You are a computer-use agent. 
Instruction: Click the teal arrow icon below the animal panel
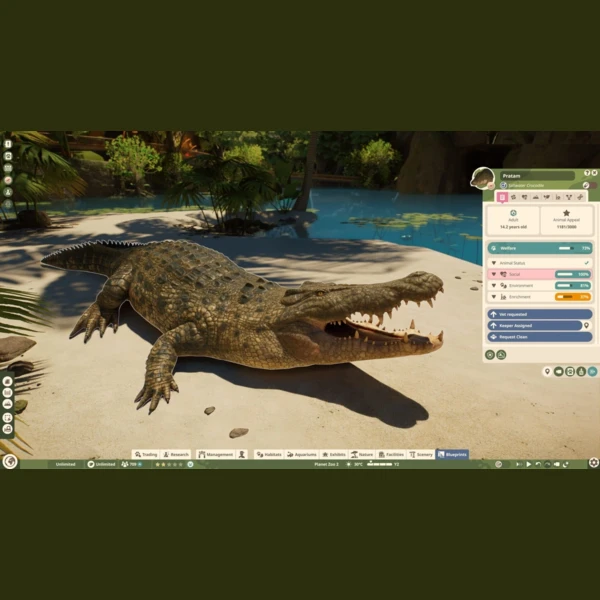(x=592, y=371)
